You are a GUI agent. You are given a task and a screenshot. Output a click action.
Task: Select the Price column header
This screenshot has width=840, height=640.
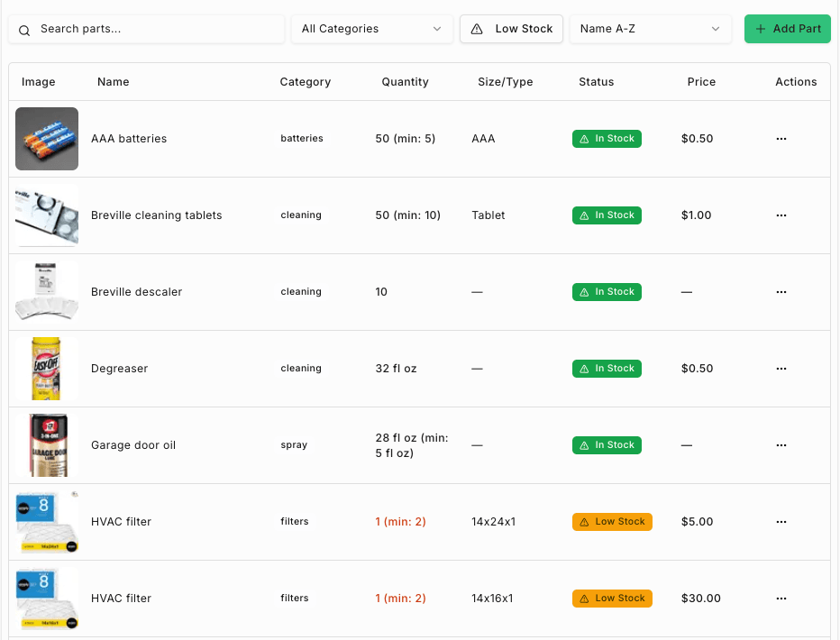coord(701,81)
